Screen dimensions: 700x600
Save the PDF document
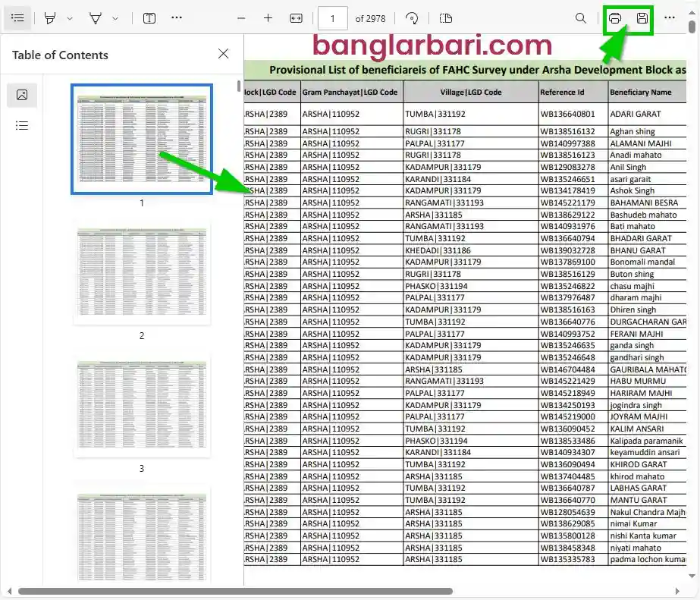(641, 17)
